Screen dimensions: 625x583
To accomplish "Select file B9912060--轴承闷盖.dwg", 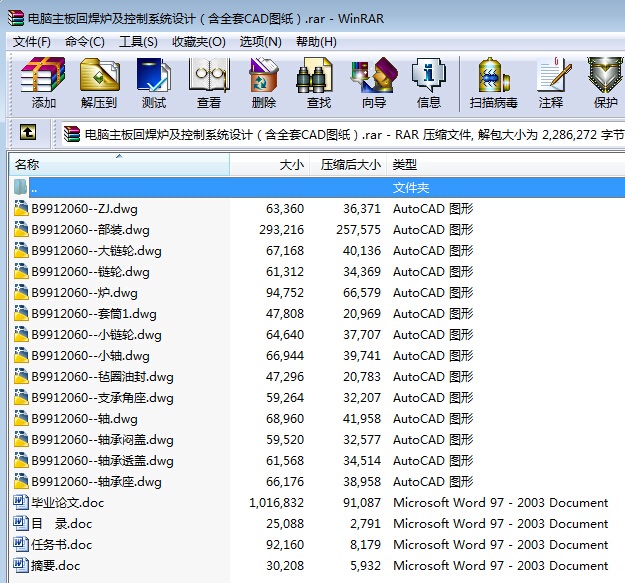I will point(102,439).
